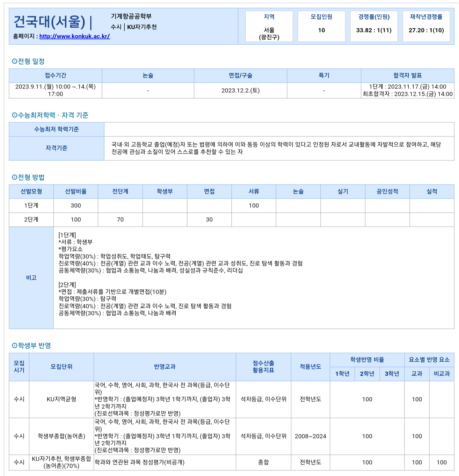Click the 합격자 발표 column header
Viewport: 459px width, 476px height.
tap(408, 76)
